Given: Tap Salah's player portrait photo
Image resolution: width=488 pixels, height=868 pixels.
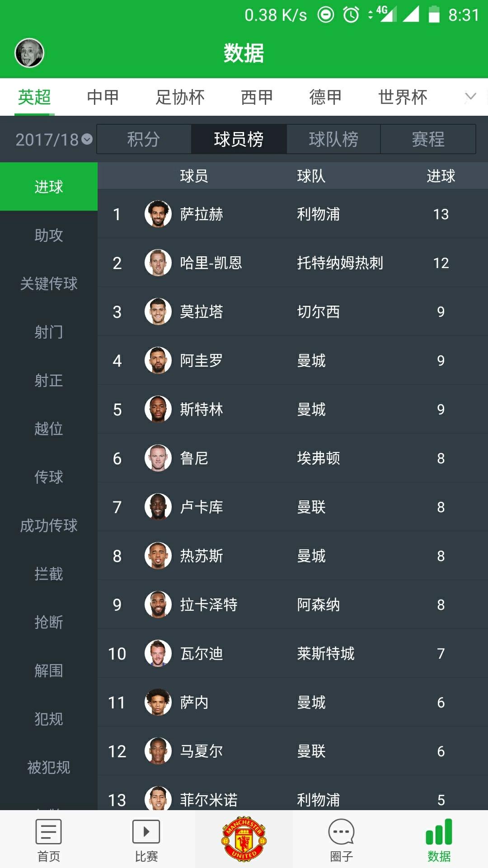Looking at the screenshot, I should (x=157, y=213).
